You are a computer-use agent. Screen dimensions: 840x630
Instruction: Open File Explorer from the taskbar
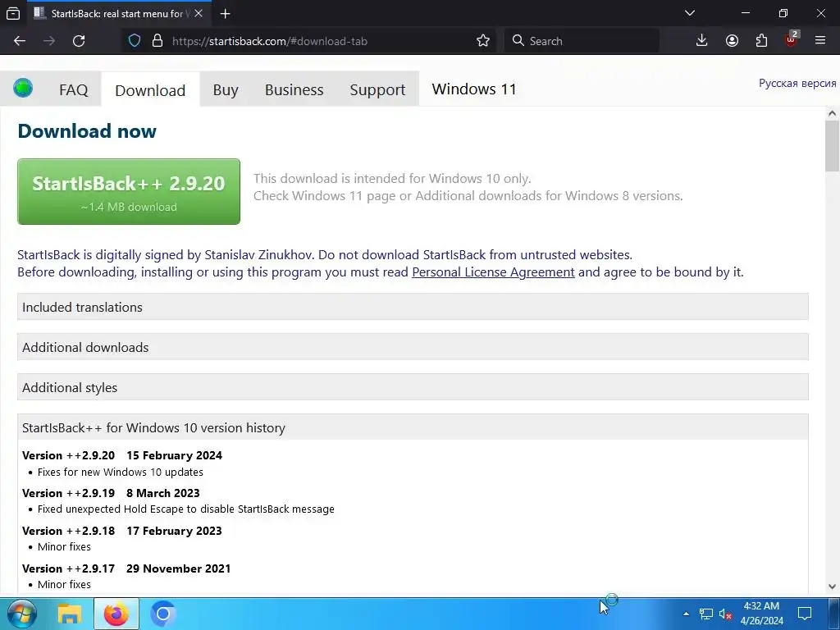point(69,614)
